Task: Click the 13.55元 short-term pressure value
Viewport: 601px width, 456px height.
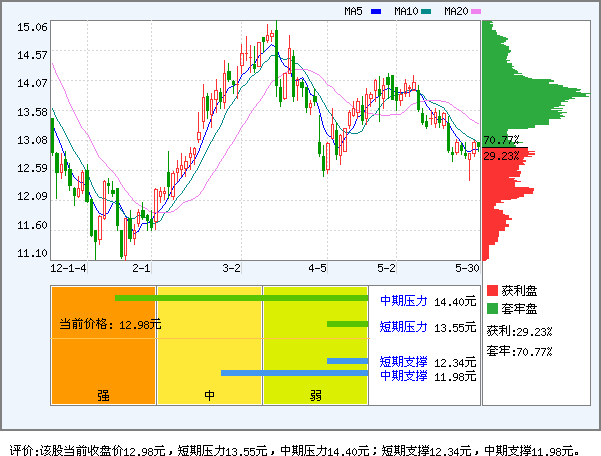Action: [455, 328]
